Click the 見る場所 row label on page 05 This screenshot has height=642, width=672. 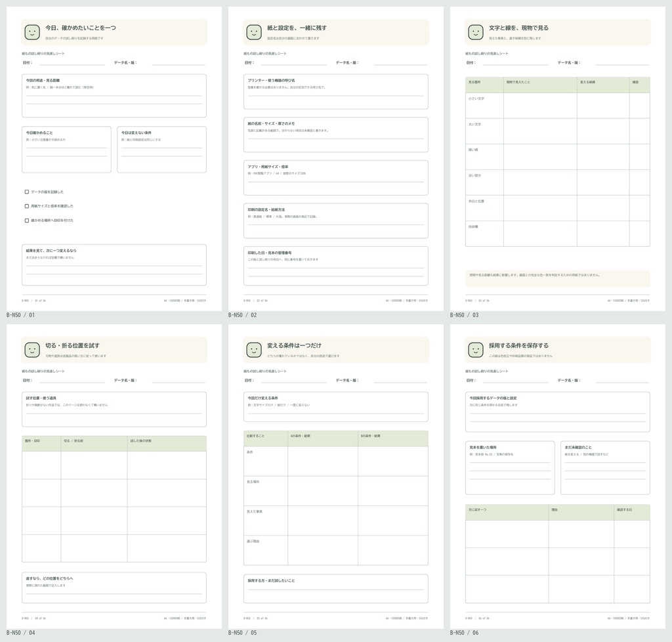253,482
